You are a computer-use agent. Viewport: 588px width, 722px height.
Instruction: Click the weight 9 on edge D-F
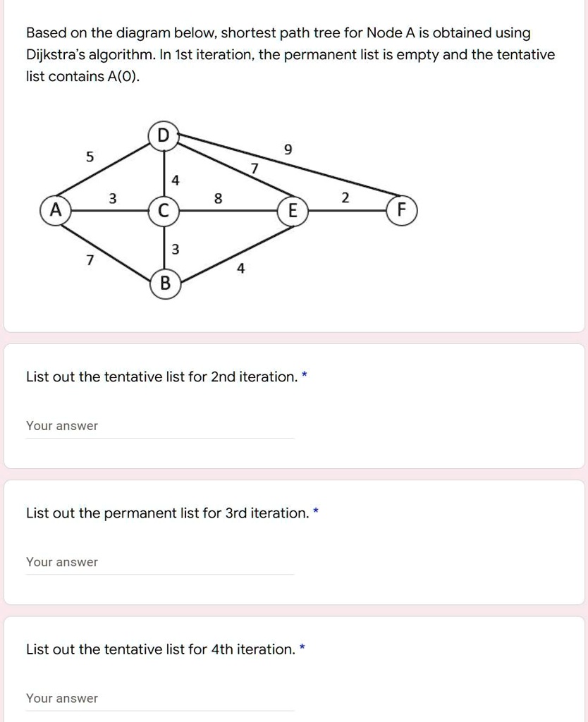coord(288,149)
